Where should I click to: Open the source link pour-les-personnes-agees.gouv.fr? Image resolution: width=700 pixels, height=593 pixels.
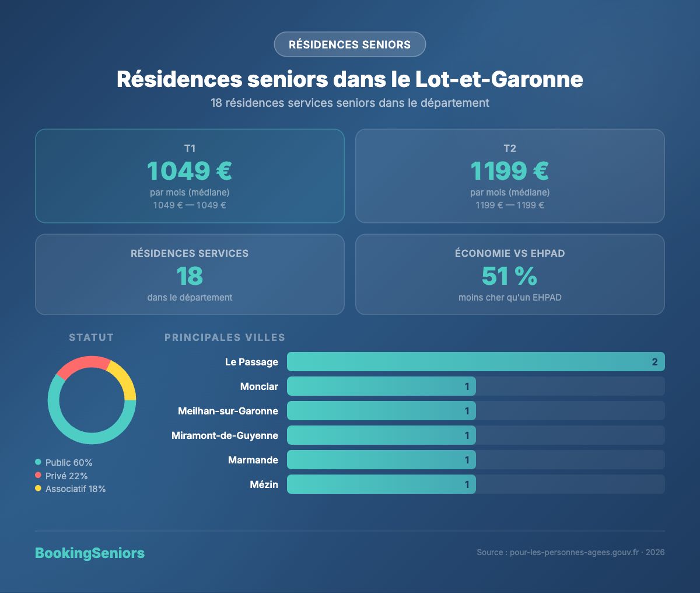(x=573, y=552)
